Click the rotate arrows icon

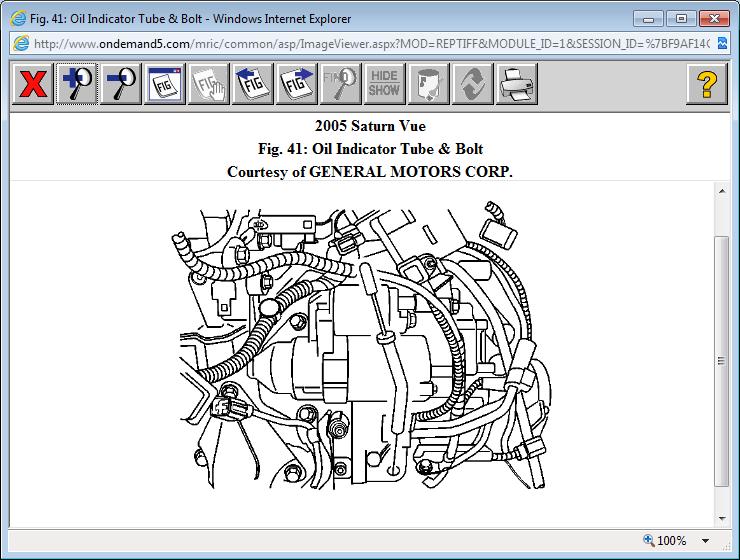(472, 84)
